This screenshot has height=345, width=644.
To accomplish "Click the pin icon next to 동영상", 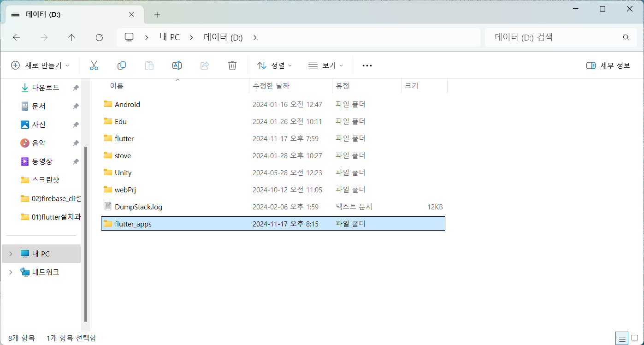I will point(76,161).
